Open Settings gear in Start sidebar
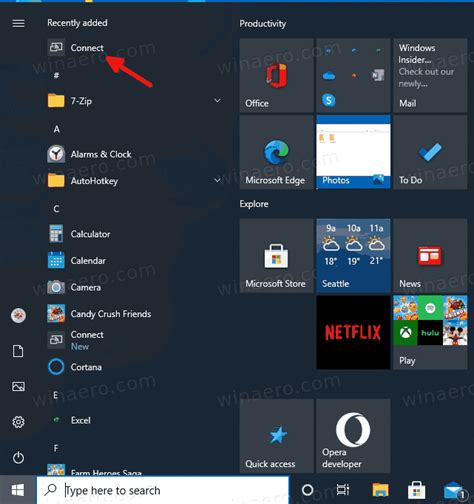 point(18,422)
